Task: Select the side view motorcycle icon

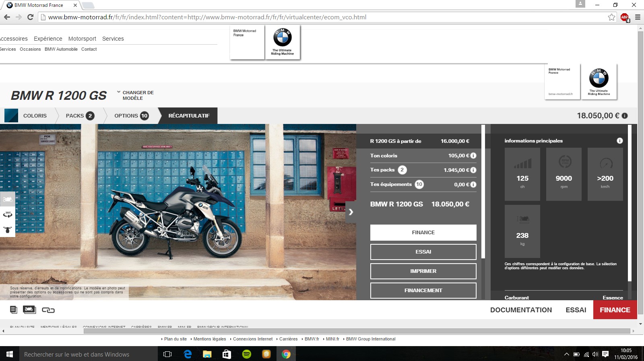Action: tap(8, 199)
